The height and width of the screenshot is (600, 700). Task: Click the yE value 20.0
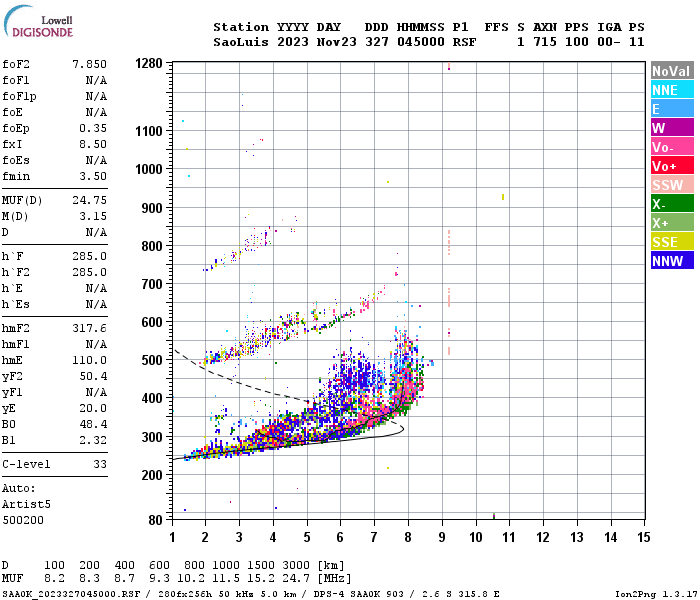tap(93, 408)
